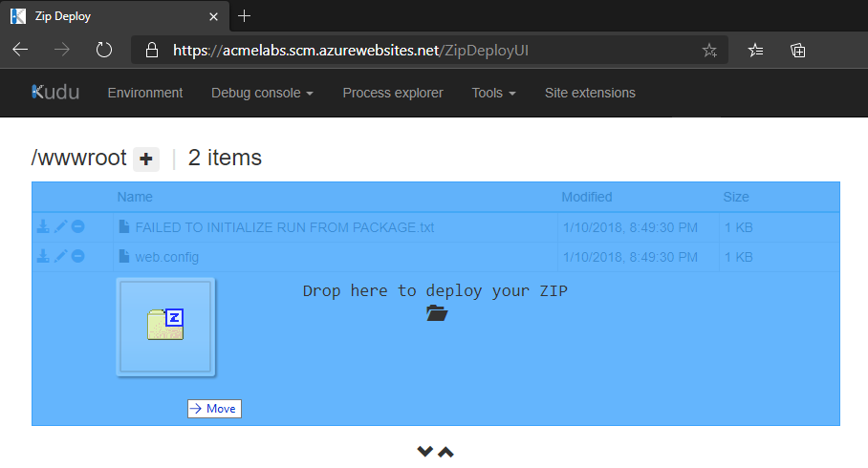Image resolution: width=868 pixels, height=468 pixels.
Task: Open Process explorer from the navbar
Action: (393, 93)
